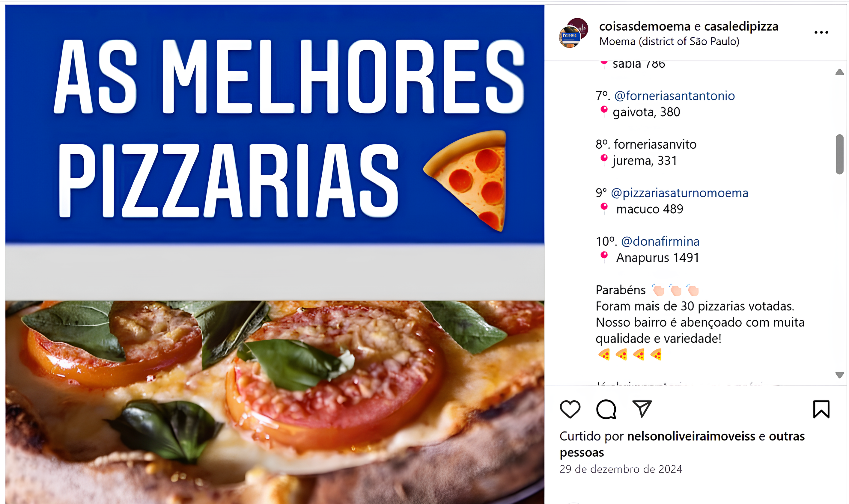Screen dimensions: 849x504
Task: Click the AS MELHORES PIZZARIAS banner
Action: (275, 124)
